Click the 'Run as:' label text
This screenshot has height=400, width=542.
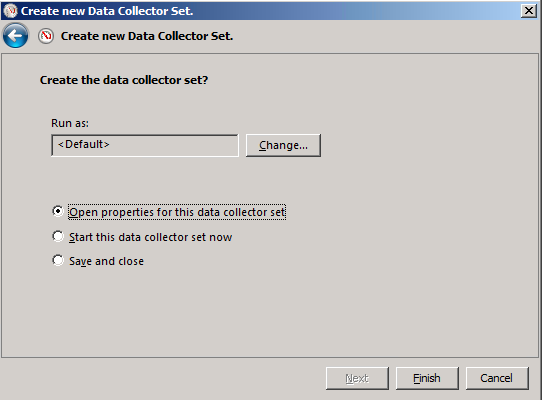(70, 123)
